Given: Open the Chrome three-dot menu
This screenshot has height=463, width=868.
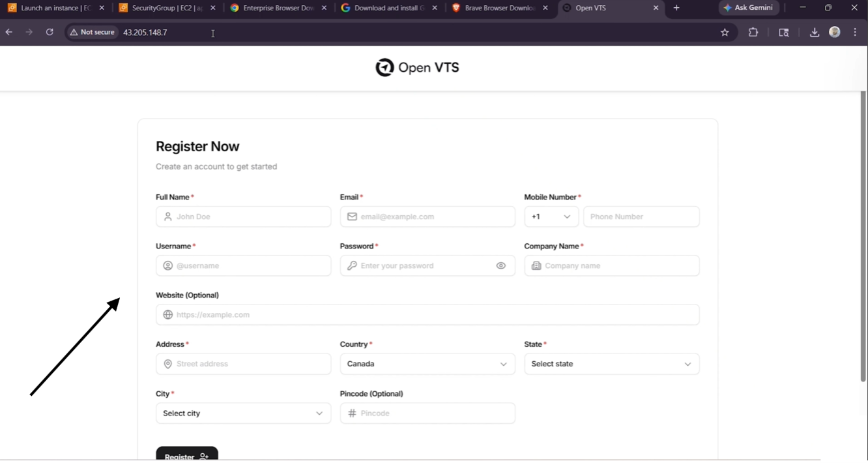Looking at the screenshot, I should coord(855,32).
